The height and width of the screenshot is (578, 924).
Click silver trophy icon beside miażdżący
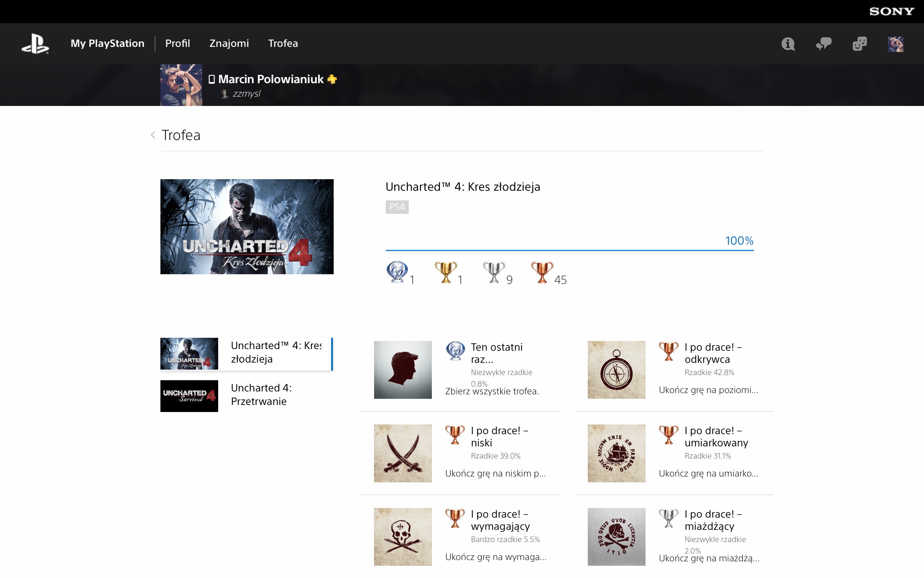click(x=669, y=518)
